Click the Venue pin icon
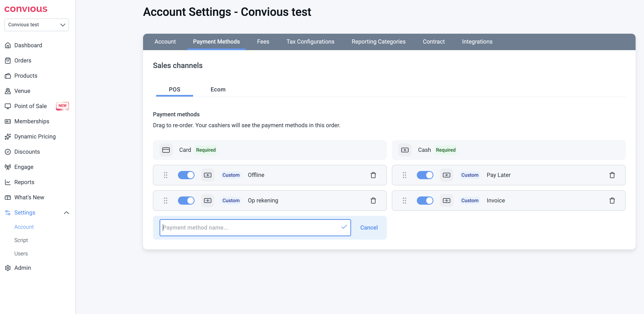The height and width of the screenshot is (314, 644). coord(8,91)
